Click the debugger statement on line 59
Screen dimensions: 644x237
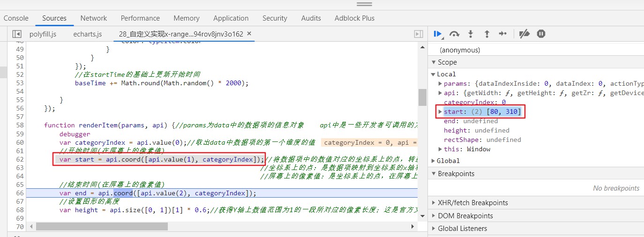[75, 134]
